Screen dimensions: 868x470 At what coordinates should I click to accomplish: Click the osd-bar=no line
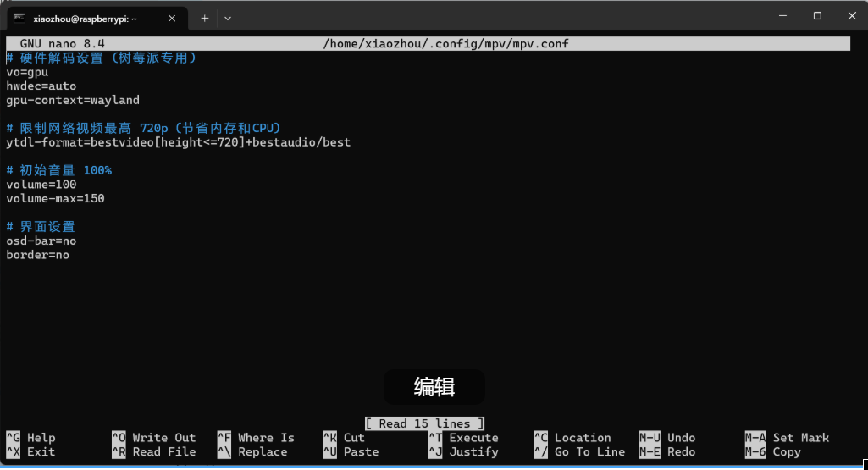point(41,241)
